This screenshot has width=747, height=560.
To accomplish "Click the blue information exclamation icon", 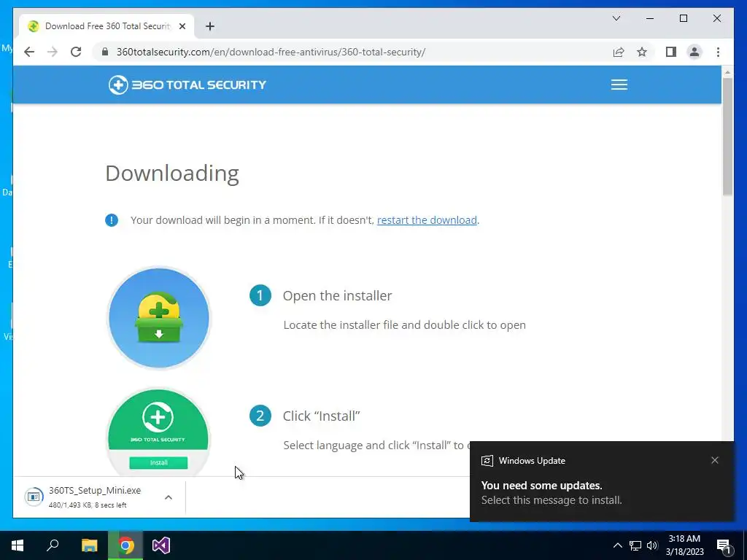I will 112,220.
